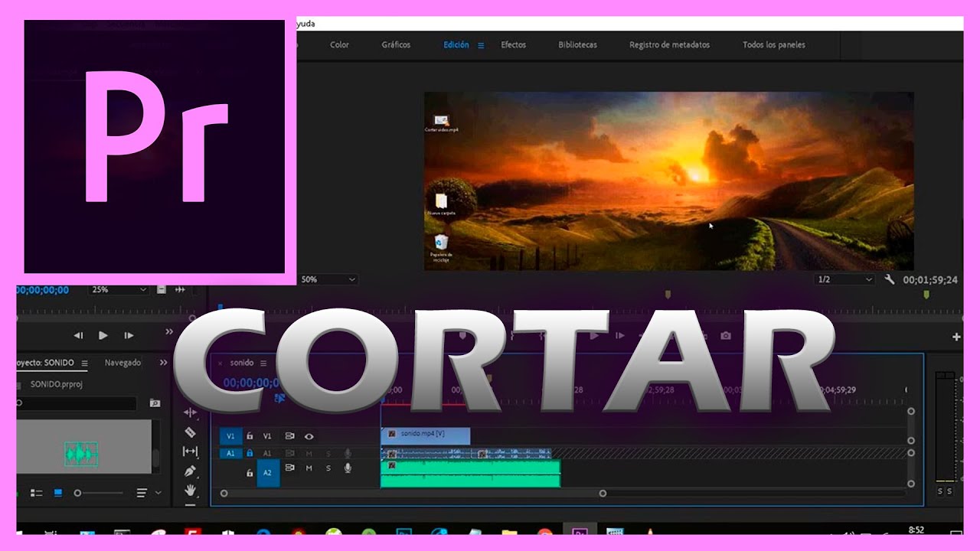This screenshot has height=551, width=980.
Task: Mute audio track A2
Action: [309, 468]
